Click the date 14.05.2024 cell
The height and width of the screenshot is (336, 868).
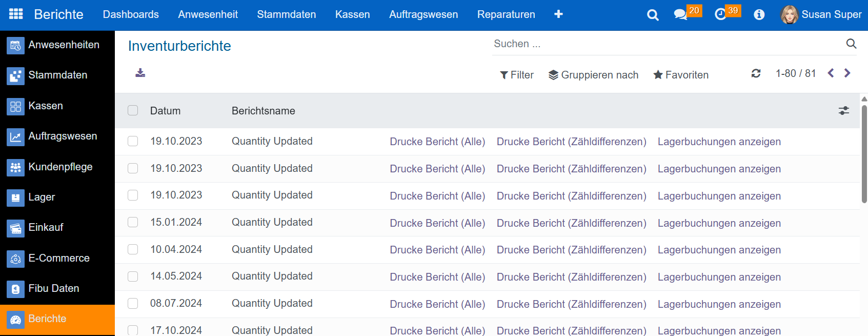click(x=176, y=276)
